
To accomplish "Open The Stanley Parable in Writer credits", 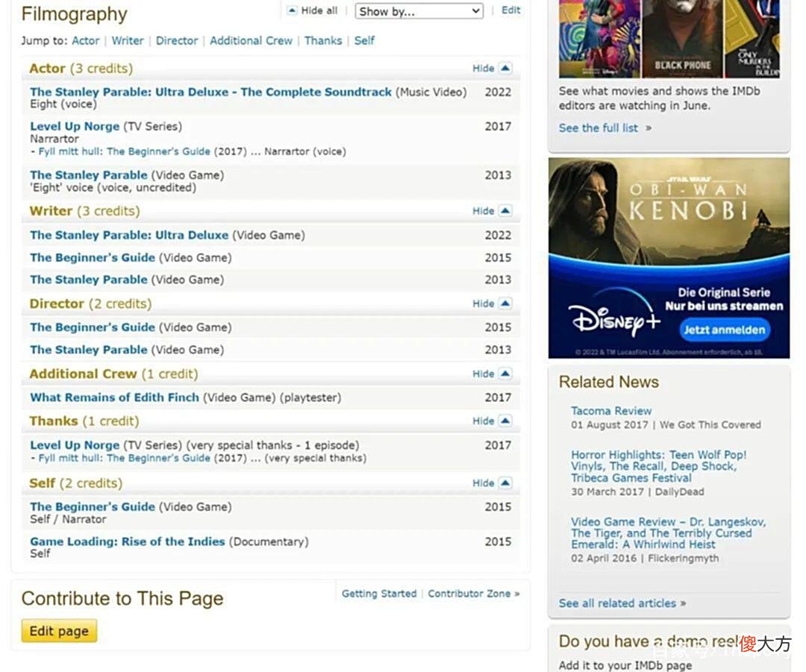I will tap(88, 280).
